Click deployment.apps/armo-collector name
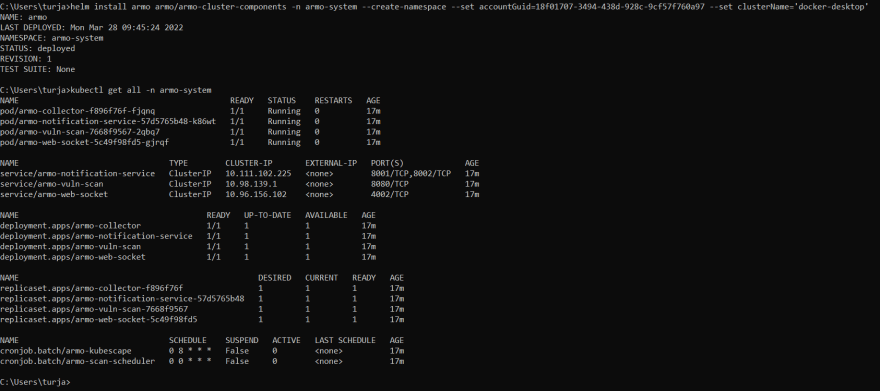 coord(70,226)
